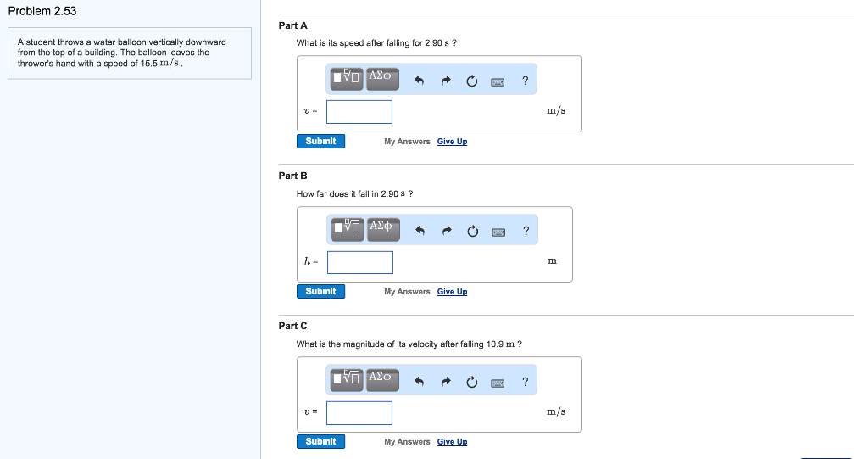Click help question mark in Part C
Viewport: 868px width, 459px height.
click(x=526, y=382)
